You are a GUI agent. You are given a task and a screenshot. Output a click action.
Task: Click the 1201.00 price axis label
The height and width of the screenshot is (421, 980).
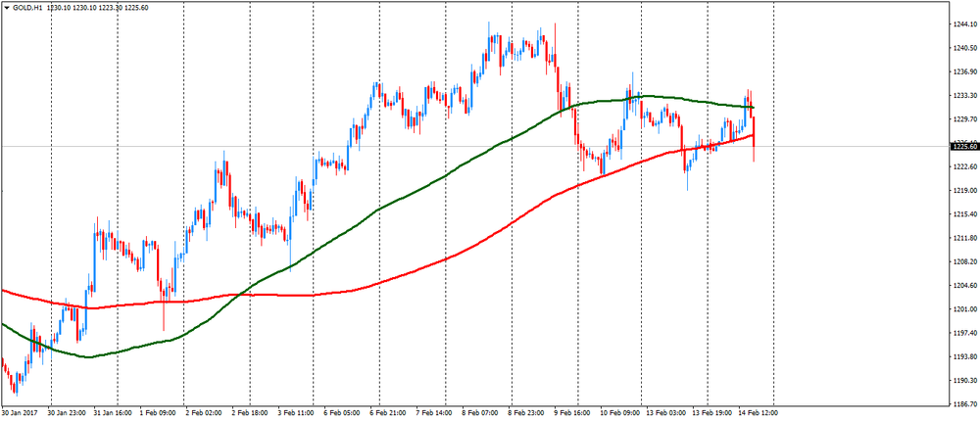(965, 309)
